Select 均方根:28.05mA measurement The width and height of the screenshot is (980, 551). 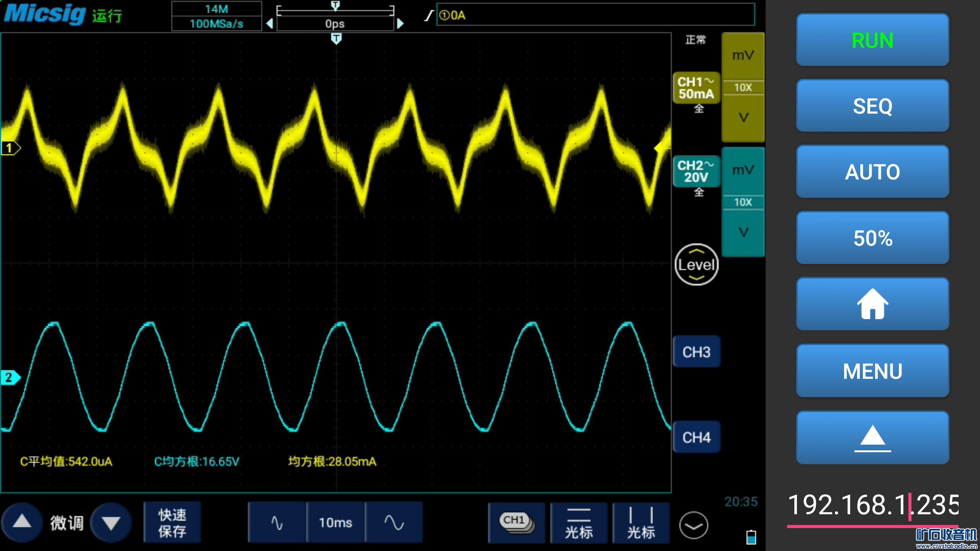click(x=332, y=461)
